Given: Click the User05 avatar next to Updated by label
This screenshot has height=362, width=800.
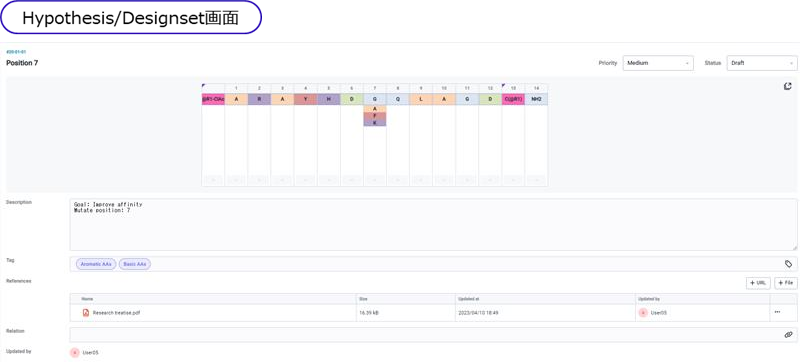Looking at the screenshot, I should click(74, 352).
